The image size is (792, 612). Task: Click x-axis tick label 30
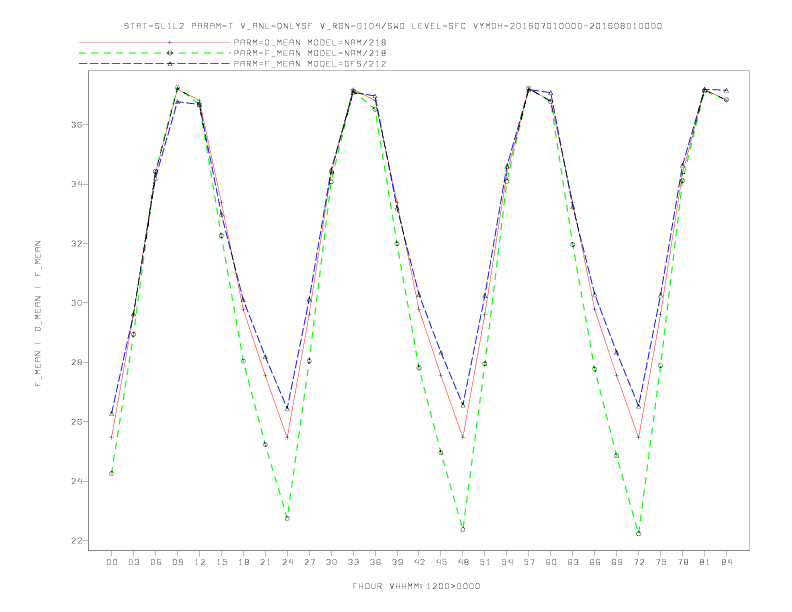331,562
